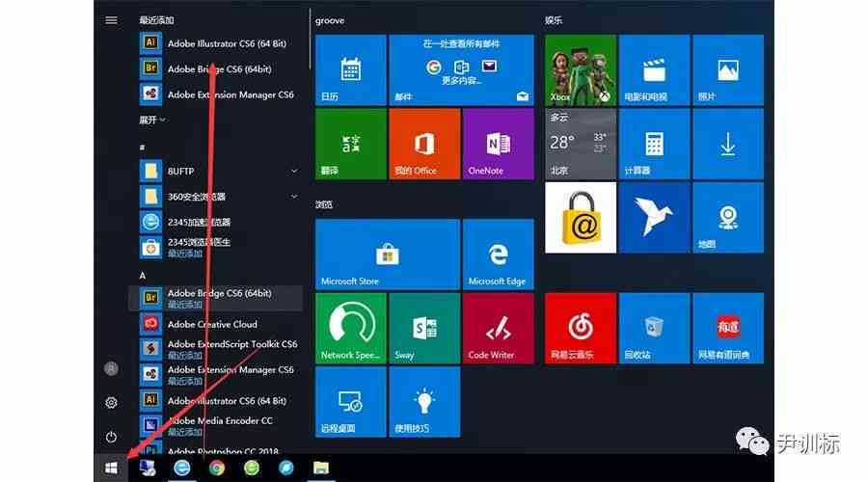Launch the white bird tile
868x482 pixels.
[654, 218]
